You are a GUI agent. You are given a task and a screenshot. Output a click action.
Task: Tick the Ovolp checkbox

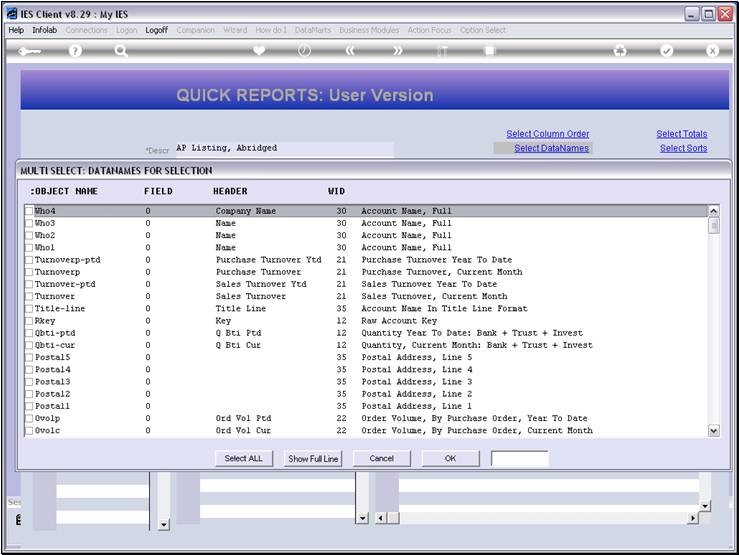(29, 418)
